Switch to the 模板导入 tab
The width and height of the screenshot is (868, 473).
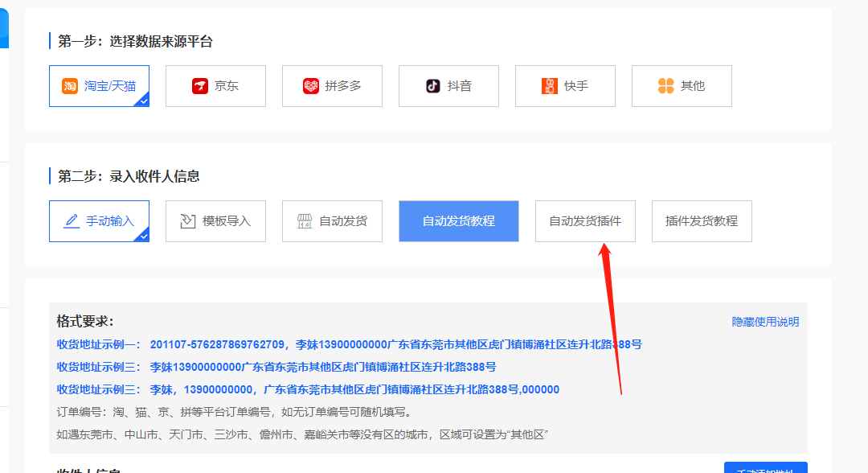point(215,220)
